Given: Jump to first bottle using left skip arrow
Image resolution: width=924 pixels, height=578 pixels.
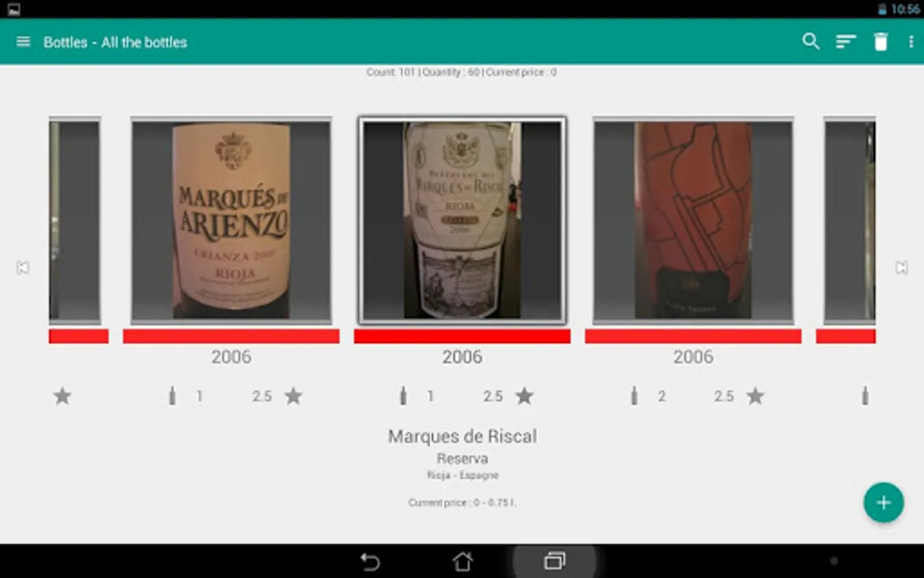Looking at the screenshot, I should [x=23, y=267].
